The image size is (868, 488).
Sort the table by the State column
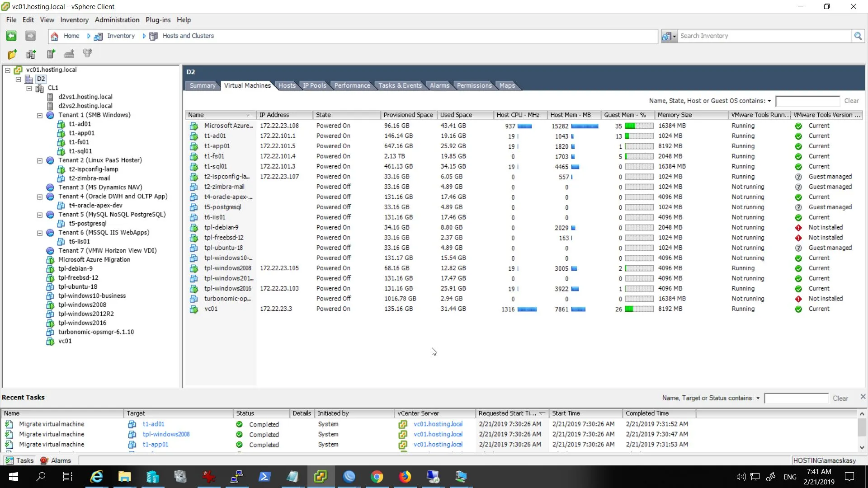[x=347, y=115]
